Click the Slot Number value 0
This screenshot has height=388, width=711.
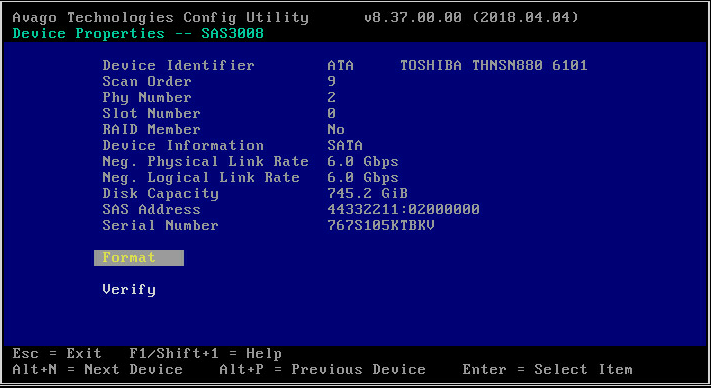331,113
